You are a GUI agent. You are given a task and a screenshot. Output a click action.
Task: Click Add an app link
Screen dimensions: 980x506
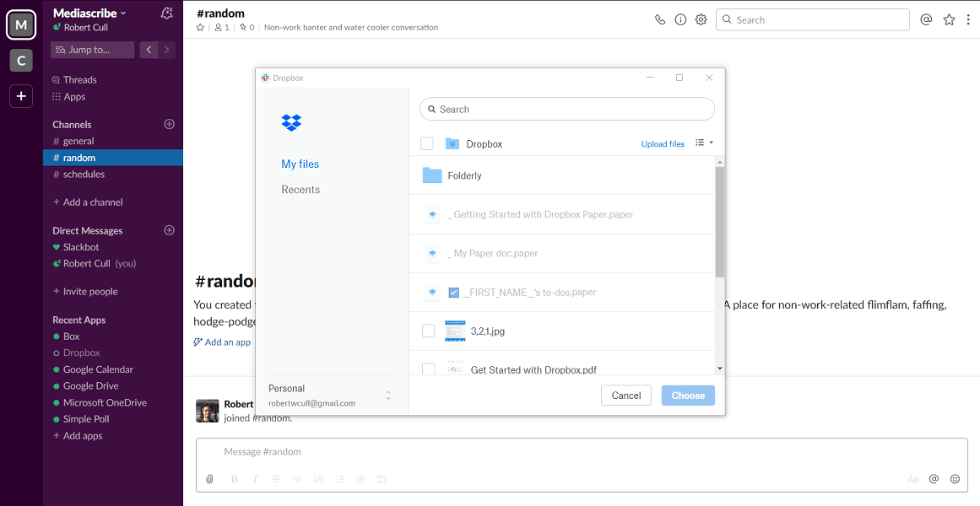(223, 342)
